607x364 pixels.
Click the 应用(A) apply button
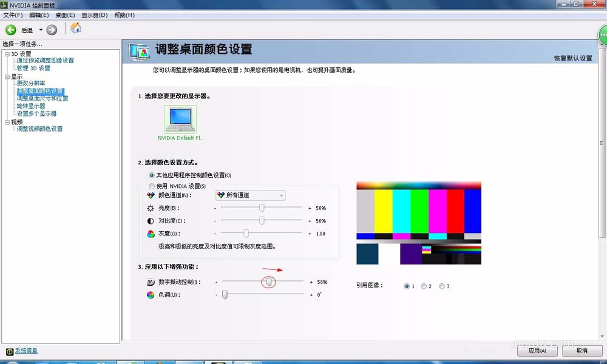point(537,351)
